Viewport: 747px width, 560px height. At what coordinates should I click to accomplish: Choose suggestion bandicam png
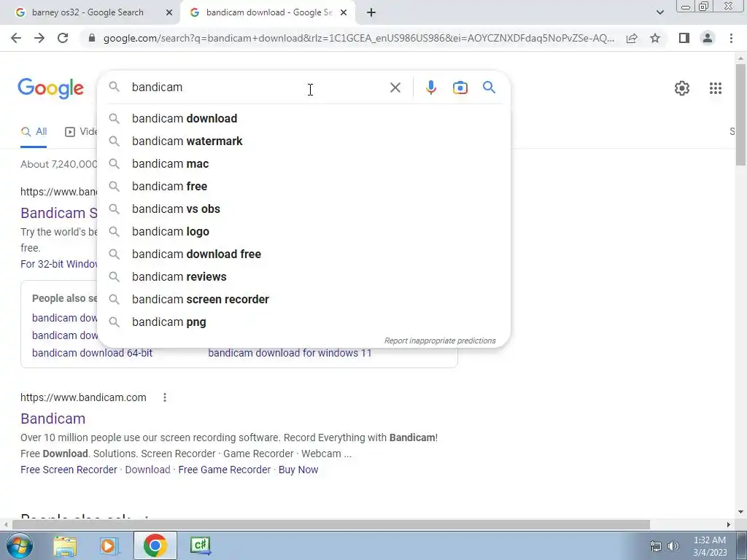point(303,322)
